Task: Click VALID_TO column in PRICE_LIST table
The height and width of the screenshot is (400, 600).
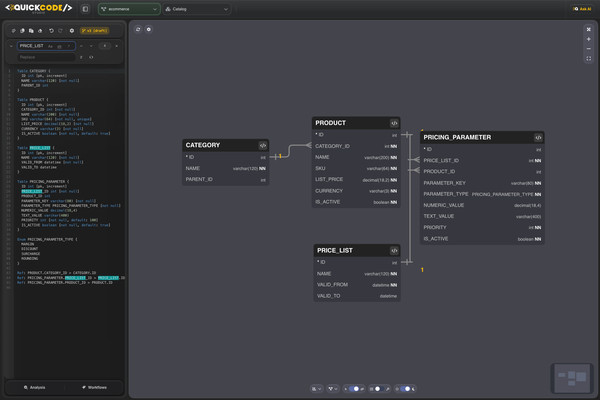Action: click(x=357, y=296)
